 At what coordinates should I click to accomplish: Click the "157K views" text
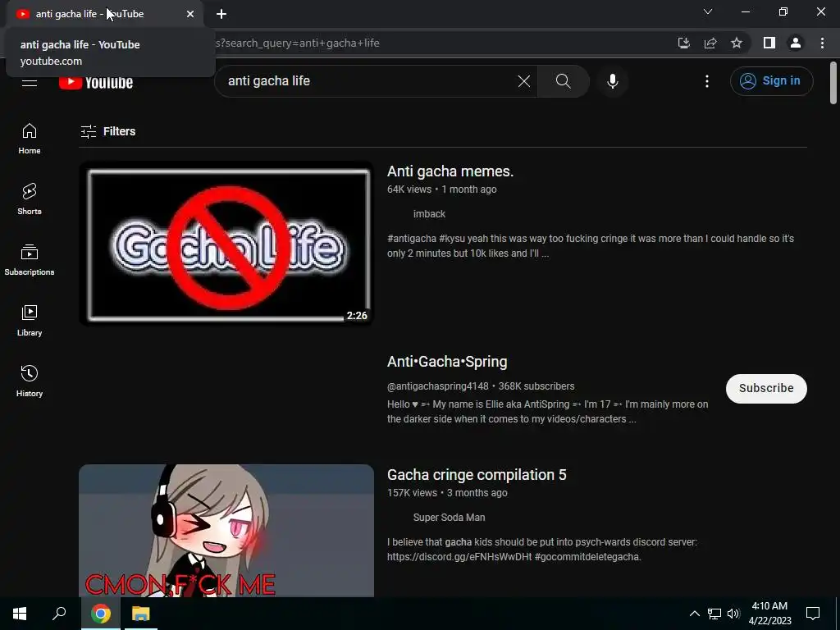coord(412,493)
